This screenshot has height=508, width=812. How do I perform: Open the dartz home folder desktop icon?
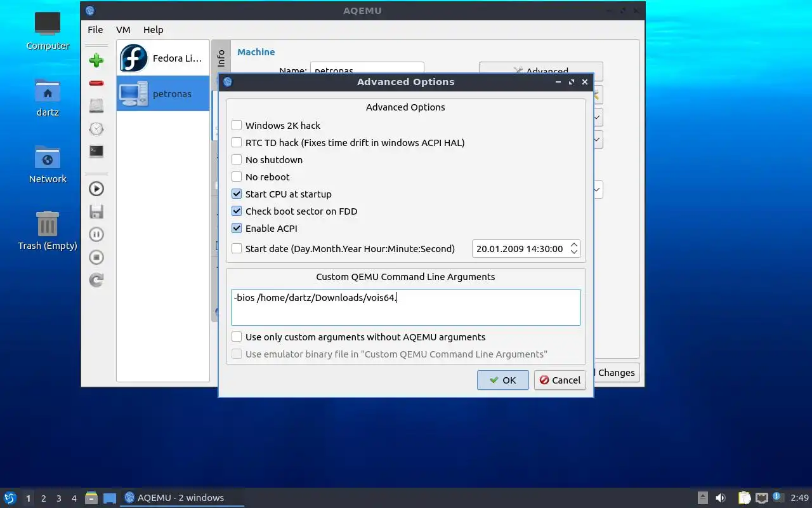pos(48,98)
